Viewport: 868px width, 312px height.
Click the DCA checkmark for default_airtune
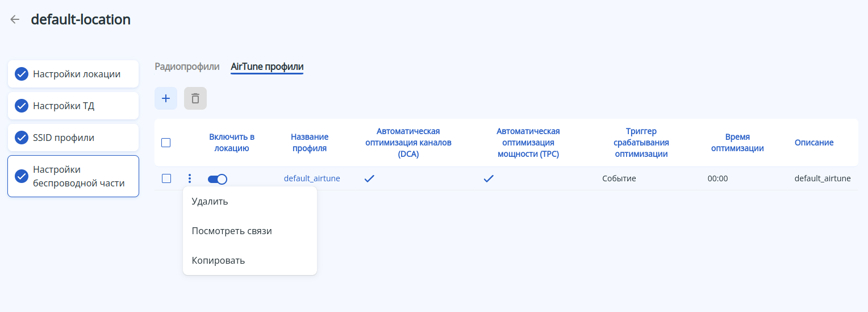369,178
